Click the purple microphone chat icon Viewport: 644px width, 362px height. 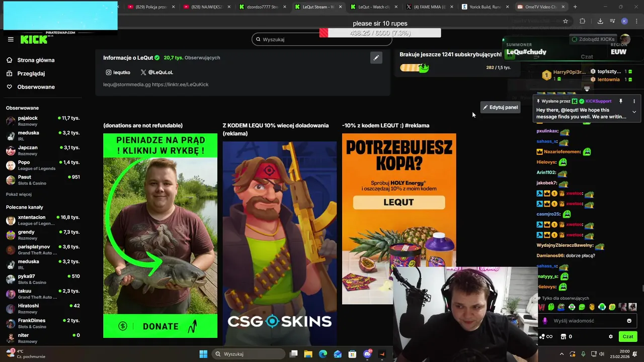545,321
